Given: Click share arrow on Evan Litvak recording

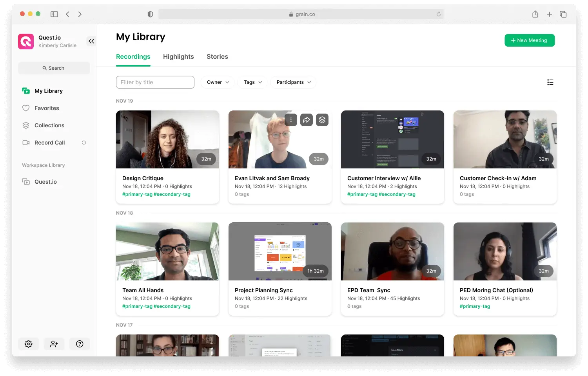Looking at the screenshot, I should coord(307,120).
